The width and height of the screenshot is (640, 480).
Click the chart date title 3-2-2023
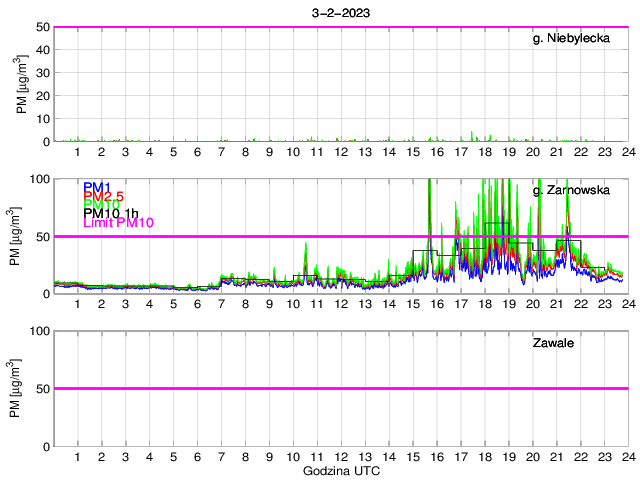340,12
